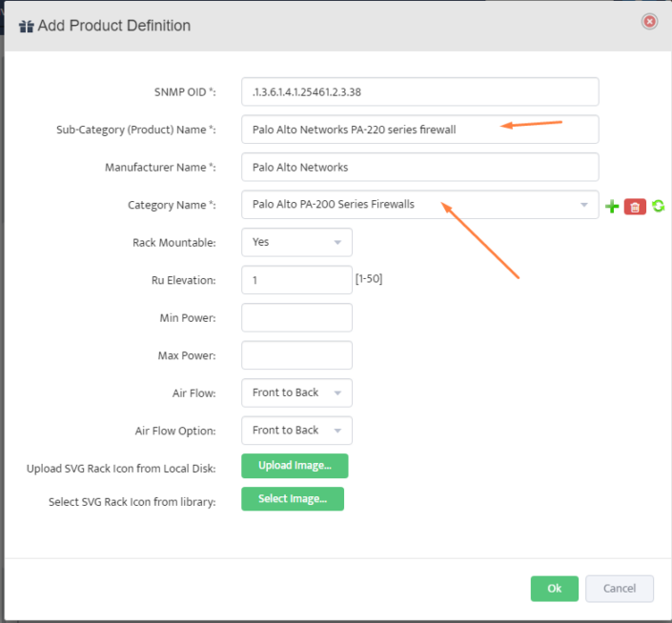The height and width of the screenshot is (623, 672).
Task: Expand the Rack Mountable dropdown
Action: (x=296, y=242)
